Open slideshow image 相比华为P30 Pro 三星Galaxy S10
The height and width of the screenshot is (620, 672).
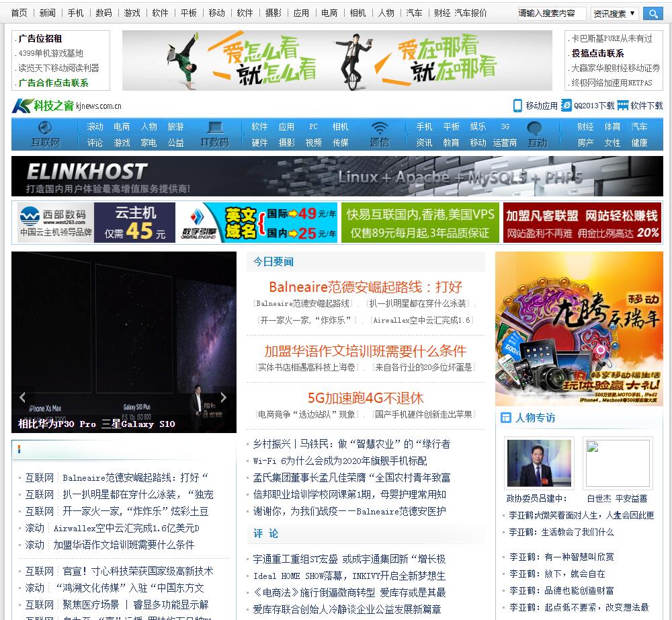124,342
